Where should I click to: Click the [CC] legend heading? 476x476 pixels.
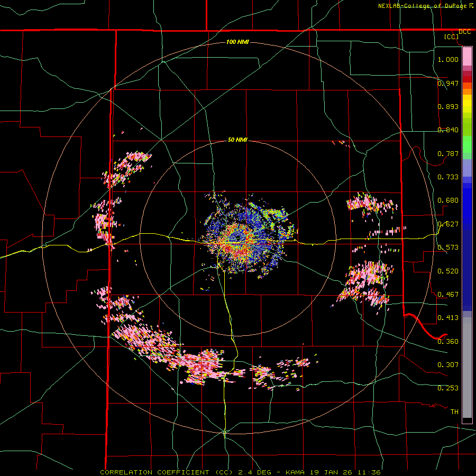pyautogui.click(x=451, y=36)
